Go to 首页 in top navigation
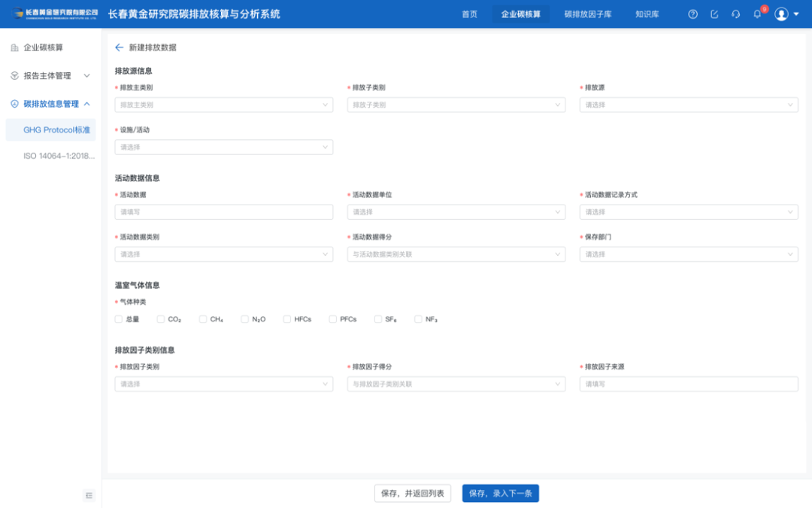 [x=469, y=14]
